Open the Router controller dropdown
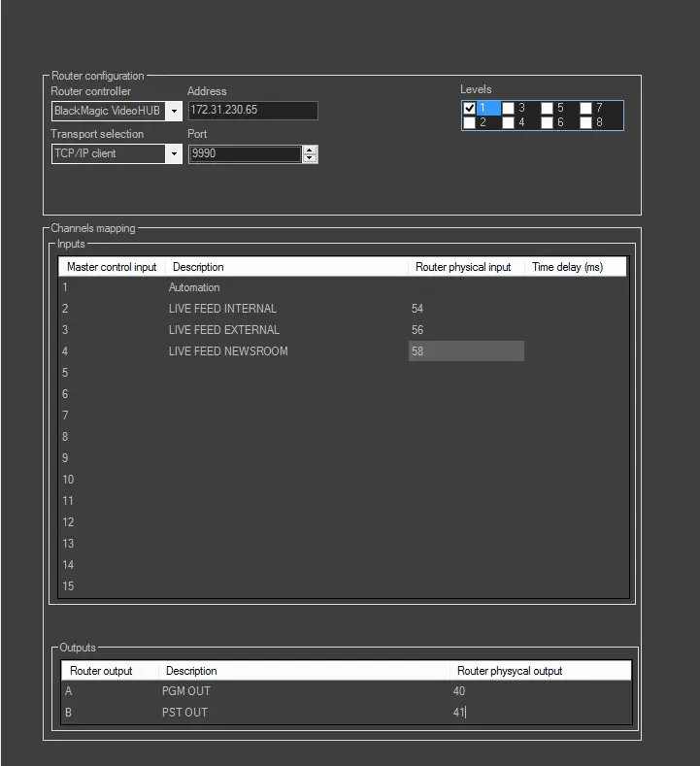This screenshot has width=700, height=766. coord(174,112)
